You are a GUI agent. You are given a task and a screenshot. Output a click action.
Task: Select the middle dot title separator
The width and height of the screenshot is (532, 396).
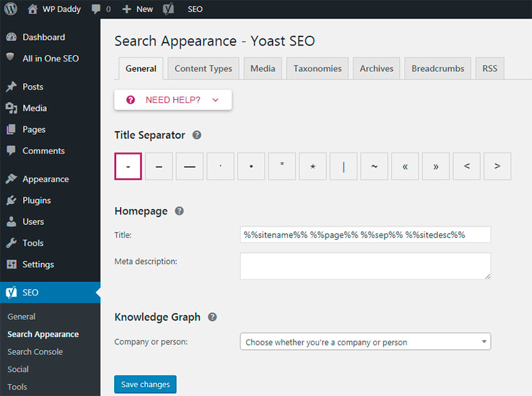[220, 166]
